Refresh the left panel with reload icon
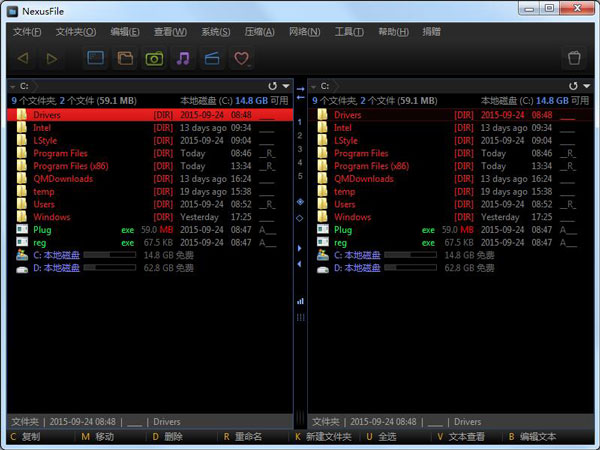The width and height of the screenshot is (600, 450). click(272, 86)
